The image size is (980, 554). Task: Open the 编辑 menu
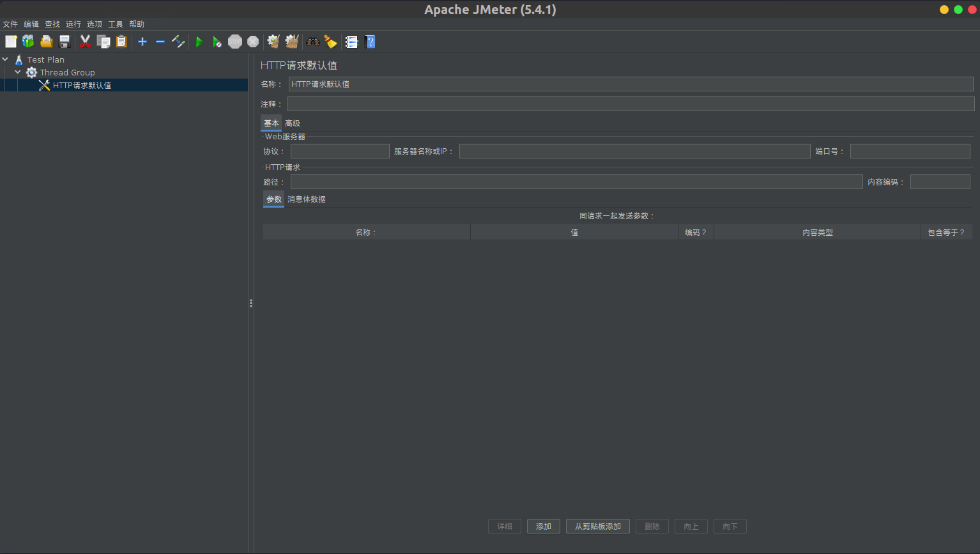pos(31,24)
